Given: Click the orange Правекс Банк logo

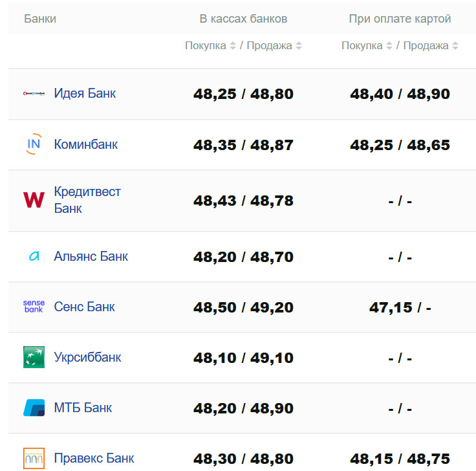Looking at the screenshot, I should 34,458.
